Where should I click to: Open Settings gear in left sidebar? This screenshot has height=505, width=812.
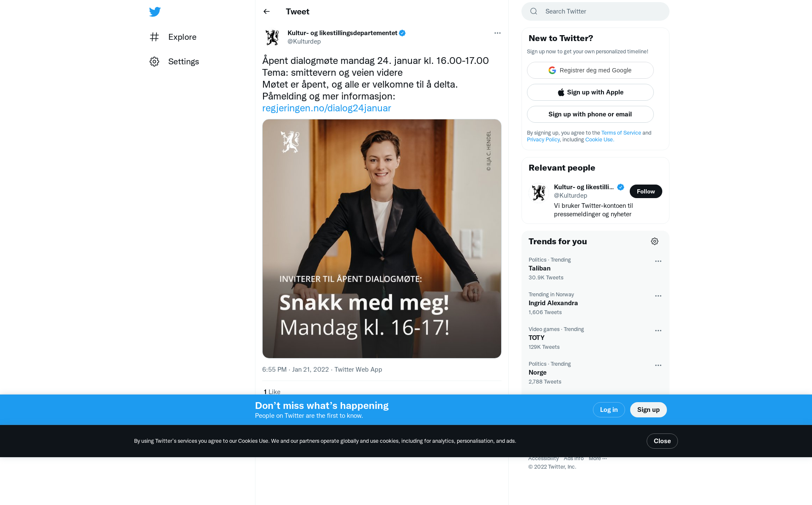(154, 62)
